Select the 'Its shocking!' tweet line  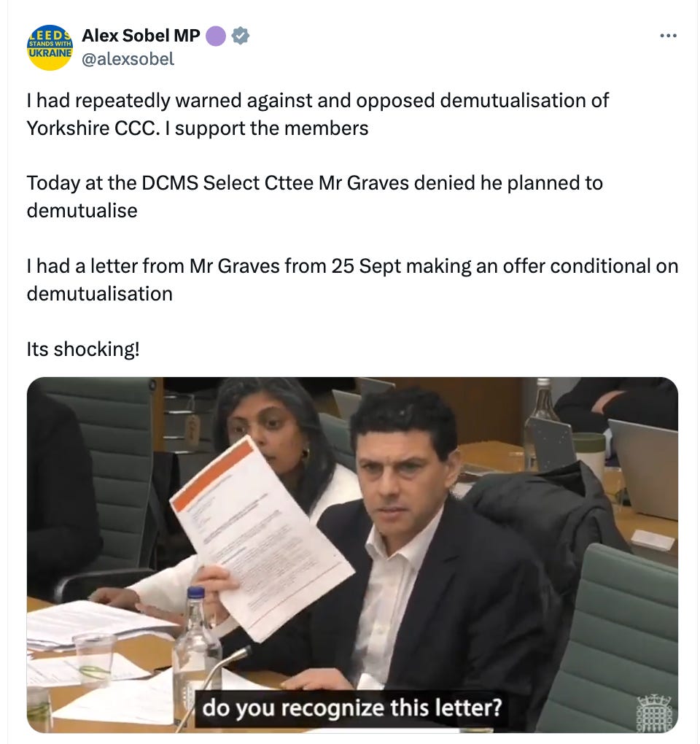pyautogui.click(x=83, y=349)
